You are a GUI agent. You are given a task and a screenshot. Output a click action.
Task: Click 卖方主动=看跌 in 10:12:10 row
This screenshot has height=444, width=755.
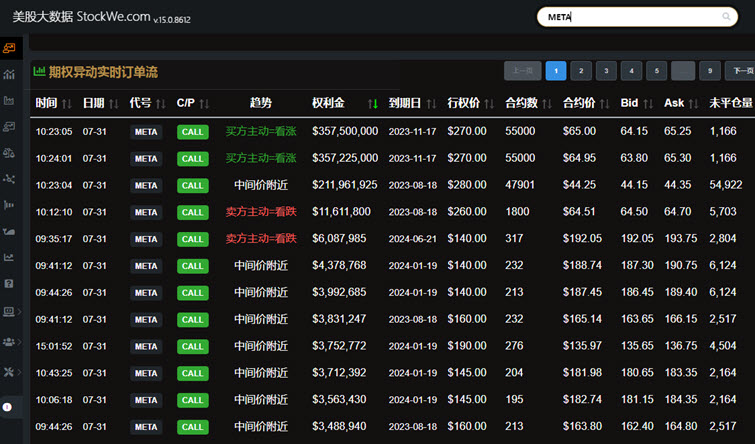pos(261,211)
